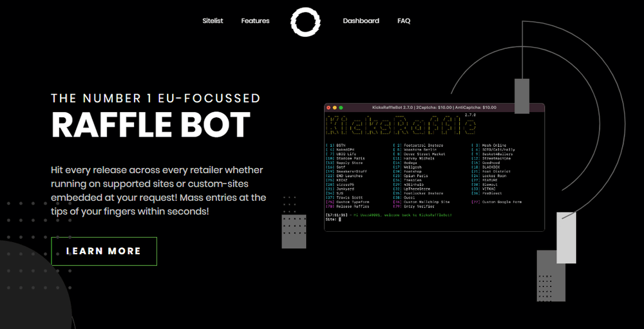Image resolution: width=644 pixels, height=329 pixels.
Task: Click Entry Verifier option in terminal
Action: (419, 205)
